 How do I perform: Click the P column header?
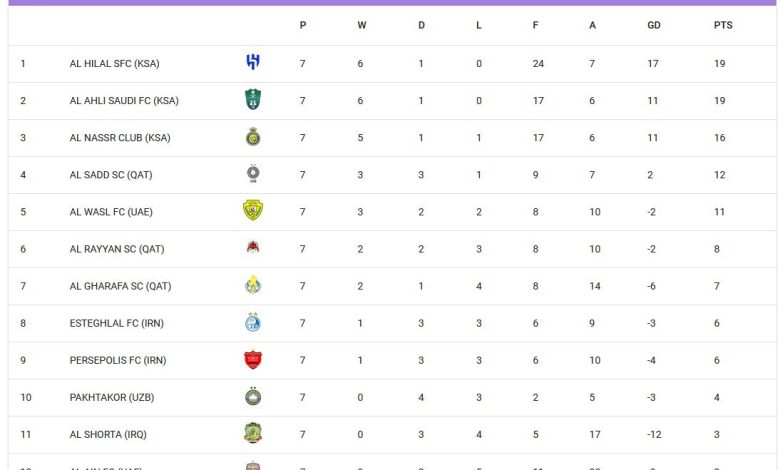pos(303,26)
